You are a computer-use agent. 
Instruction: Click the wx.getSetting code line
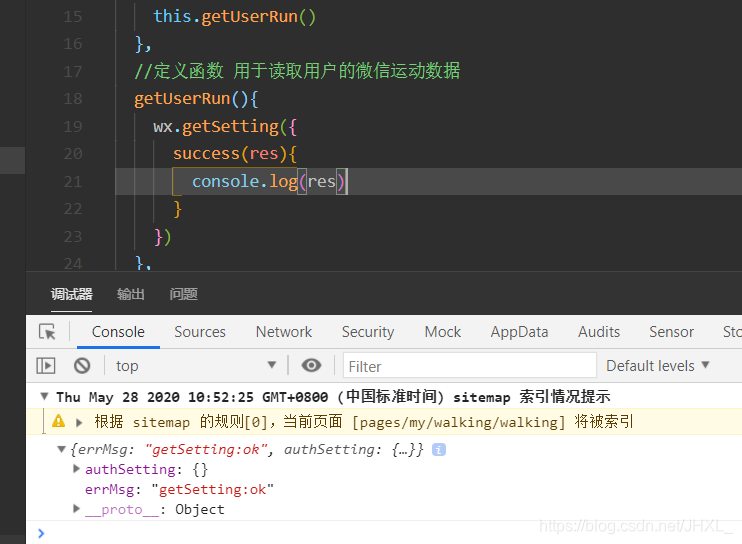[x=225, y=126]
